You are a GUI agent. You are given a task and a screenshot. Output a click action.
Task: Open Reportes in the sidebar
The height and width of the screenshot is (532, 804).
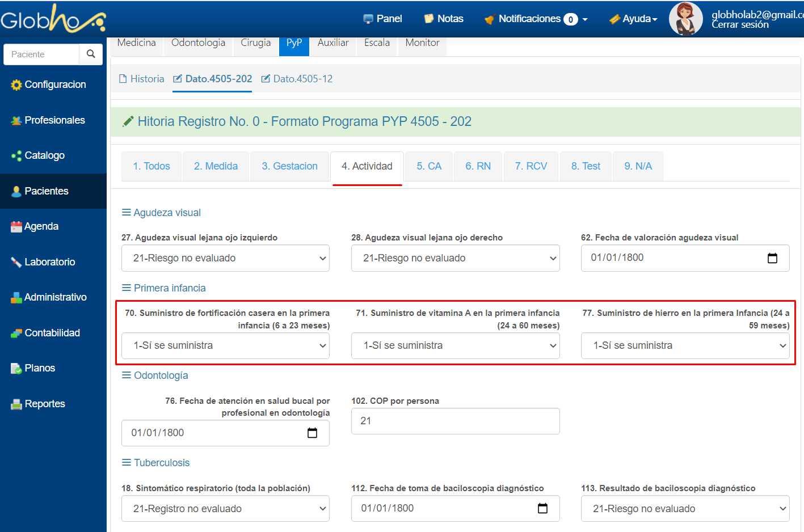pyautogui.click(x=45, y=404)
